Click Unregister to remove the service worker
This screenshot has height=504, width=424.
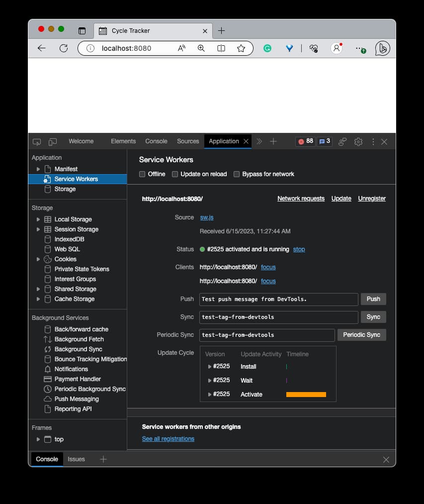[x=372, y=198]
